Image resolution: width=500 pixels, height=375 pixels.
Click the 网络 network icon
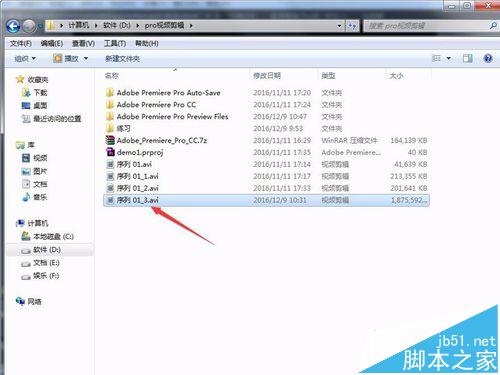tap(20, 301)
